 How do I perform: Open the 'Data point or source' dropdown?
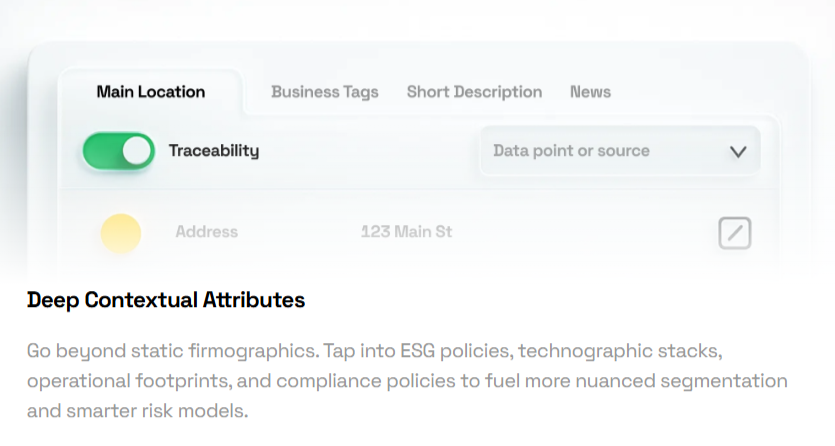click(x=620, y=151)
